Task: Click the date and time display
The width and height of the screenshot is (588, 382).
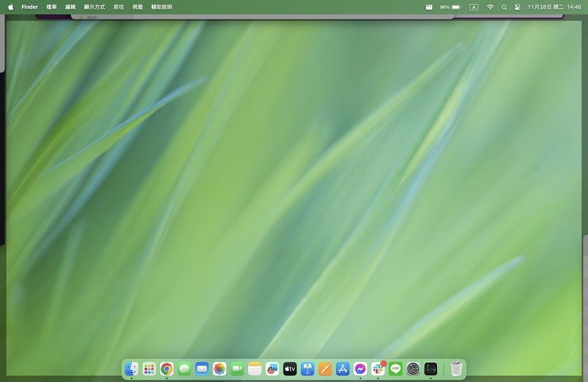Action: coord(554,7)
